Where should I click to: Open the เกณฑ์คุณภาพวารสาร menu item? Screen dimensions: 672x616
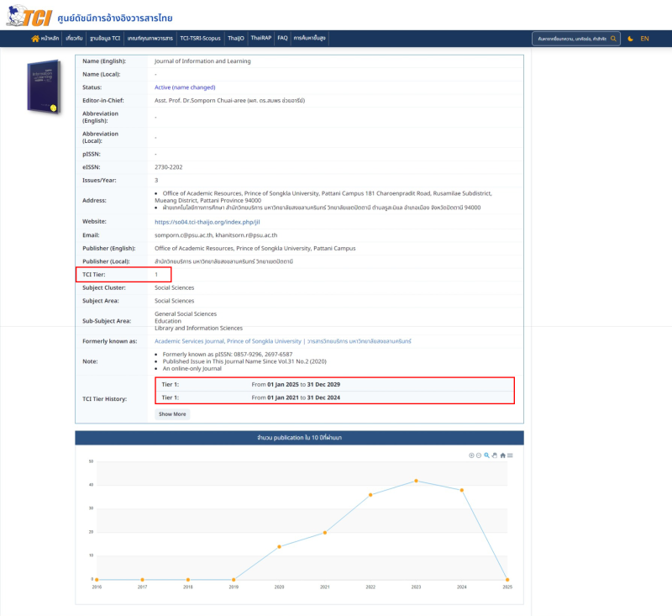pos(150,38)
